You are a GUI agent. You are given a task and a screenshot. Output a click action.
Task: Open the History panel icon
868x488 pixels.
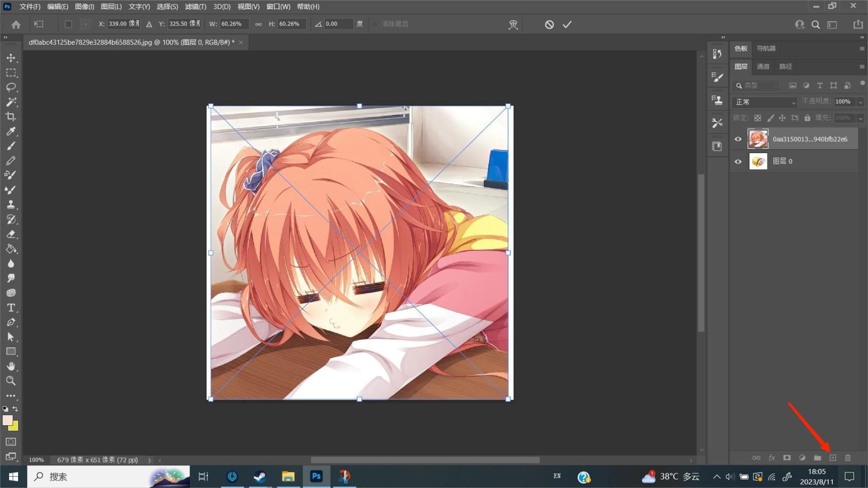click(x=717, y=54)
